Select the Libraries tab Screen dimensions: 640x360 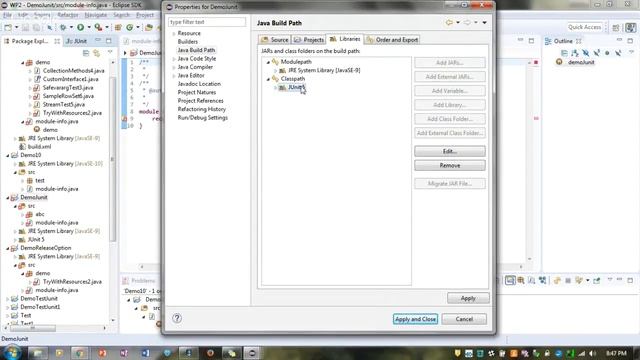click(345, 39)
